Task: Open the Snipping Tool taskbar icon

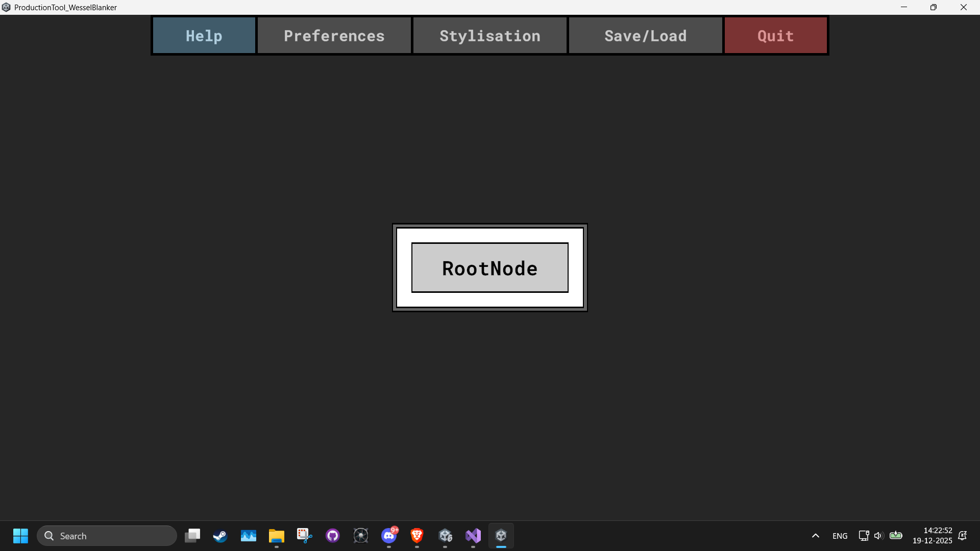Action: (304, 536)
